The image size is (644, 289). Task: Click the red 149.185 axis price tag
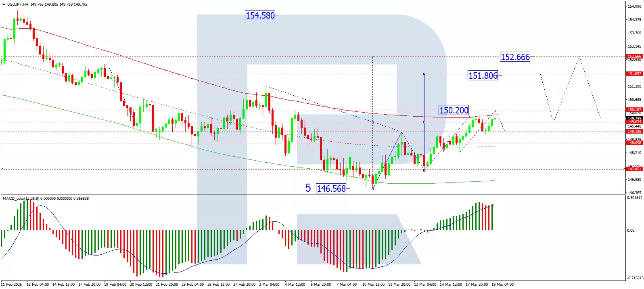pos(634,132)
